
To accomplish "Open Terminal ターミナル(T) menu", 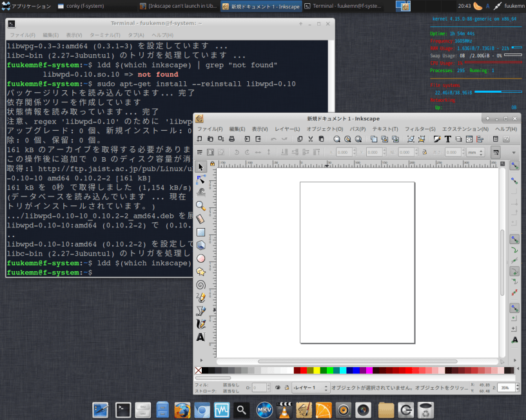I will coord(104,35).
